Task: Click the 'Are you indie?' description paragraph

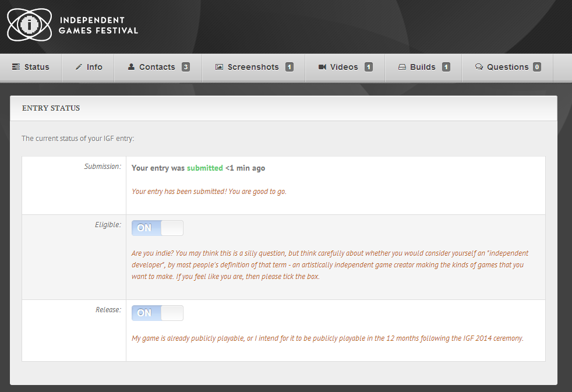Action: [x=330, y=265]
